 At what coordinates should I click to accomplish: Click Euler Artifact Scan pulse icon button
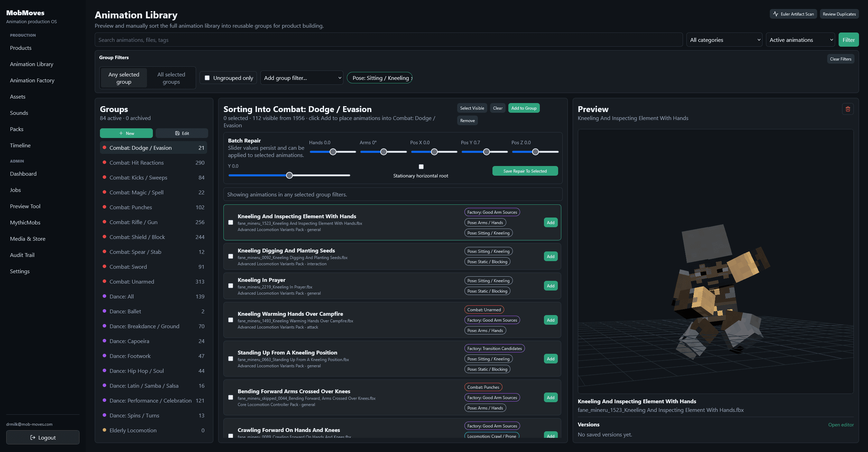(793, 14)
